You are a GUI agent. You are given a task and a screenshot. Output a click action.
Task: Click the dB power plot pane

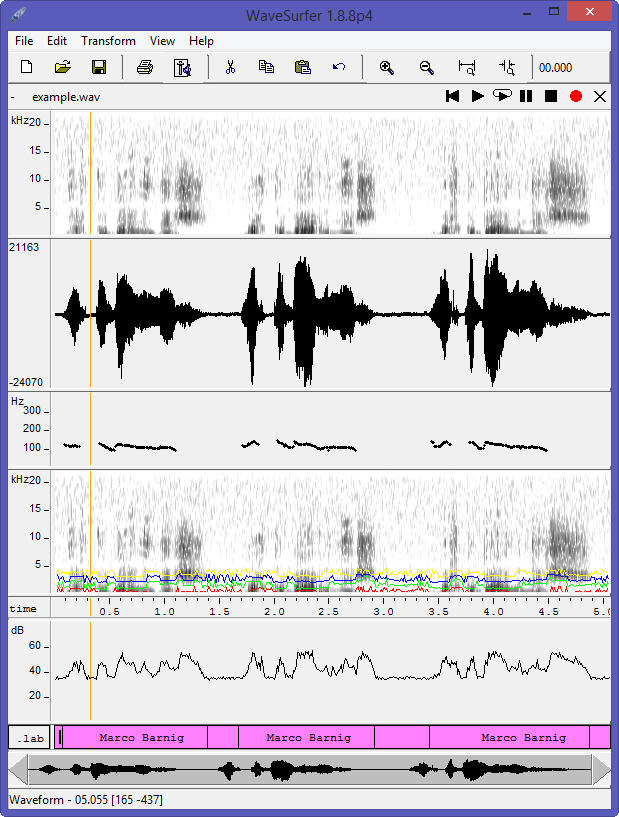coord(331,671)
